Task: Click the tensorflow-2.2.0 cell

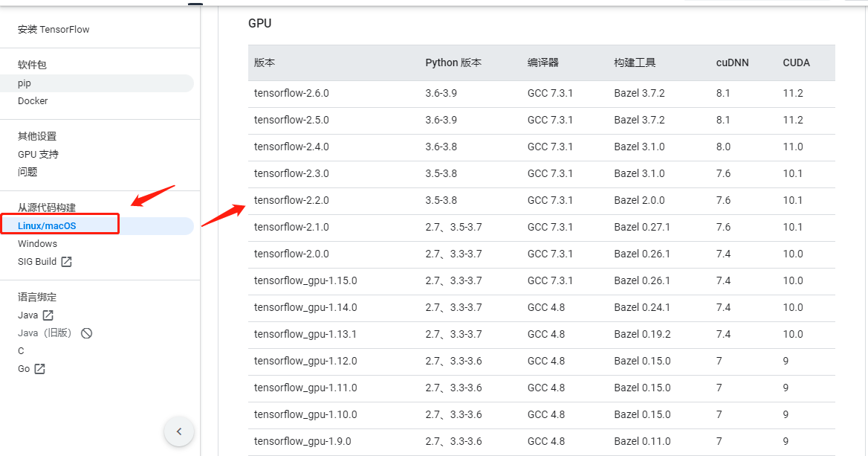Action: point(291,200)
